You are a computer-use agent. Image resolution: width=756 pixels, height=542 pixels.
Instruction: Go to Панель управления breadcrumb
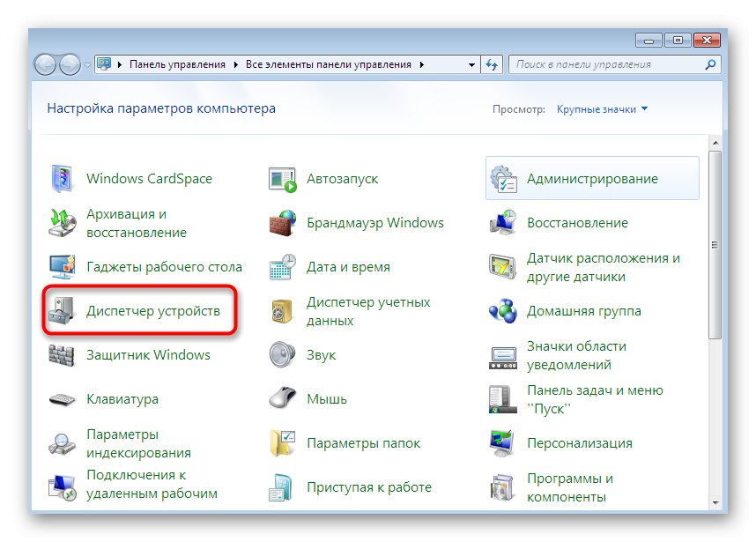click(x=177, y=64)
